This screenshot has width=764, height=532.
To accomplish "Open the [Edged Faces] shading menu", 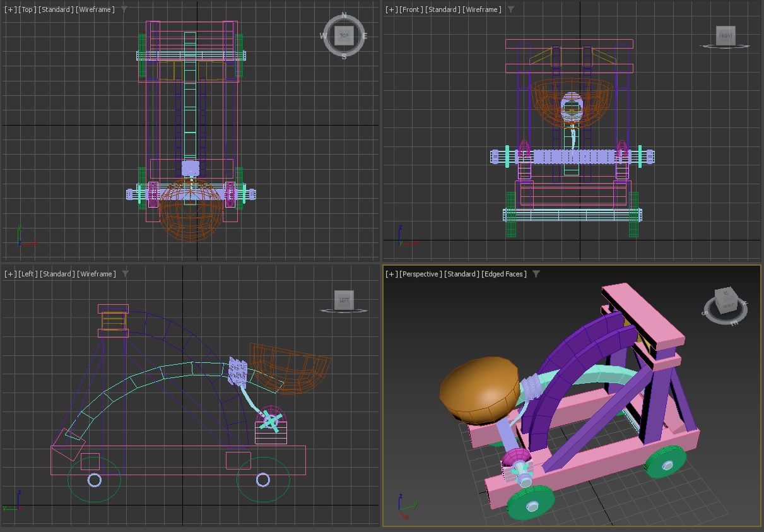I will 504,274.
